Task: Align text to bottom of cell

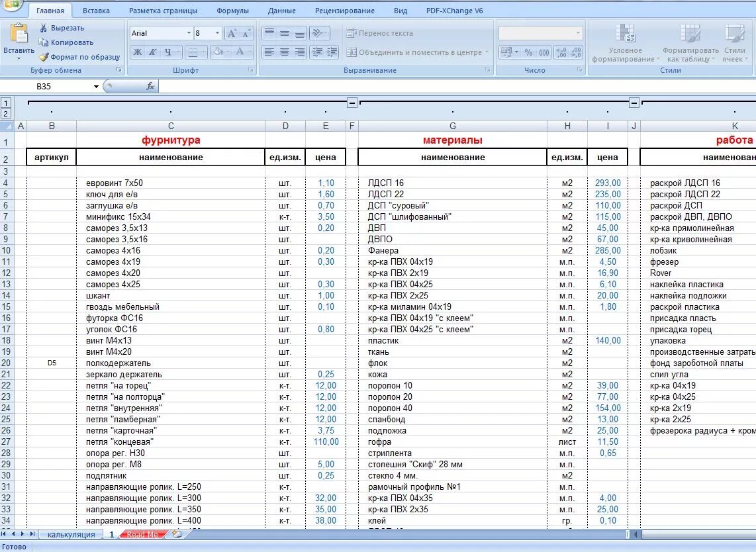Action: coord(299,33)
